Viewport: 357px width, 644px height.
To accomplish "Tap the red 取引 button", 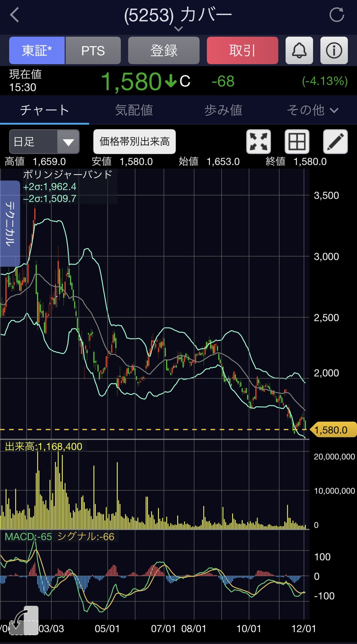I will coord(242,50).
